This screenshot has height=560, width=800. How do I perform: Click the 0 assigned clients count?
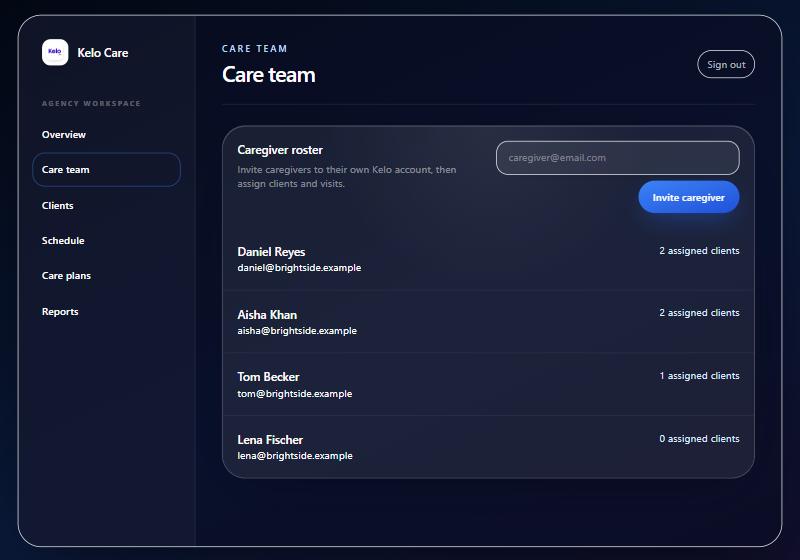tap(699, 439)
